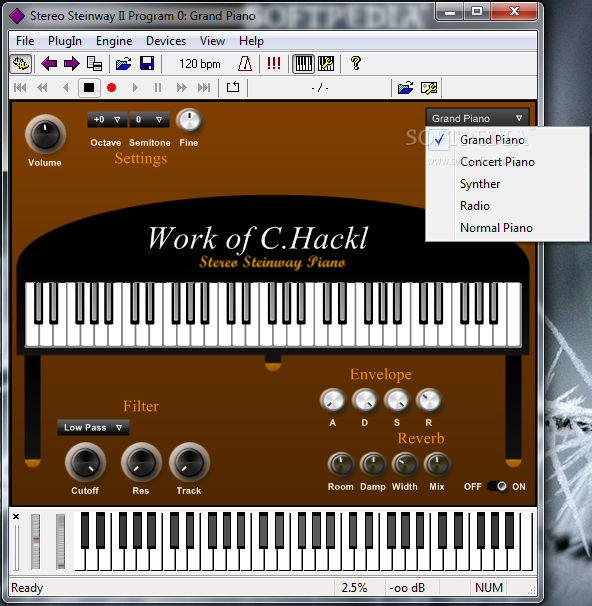Viewport: 592px width, 606px height.
Task: Toggle the metronome icon
Action: click(x=245, y=64)
